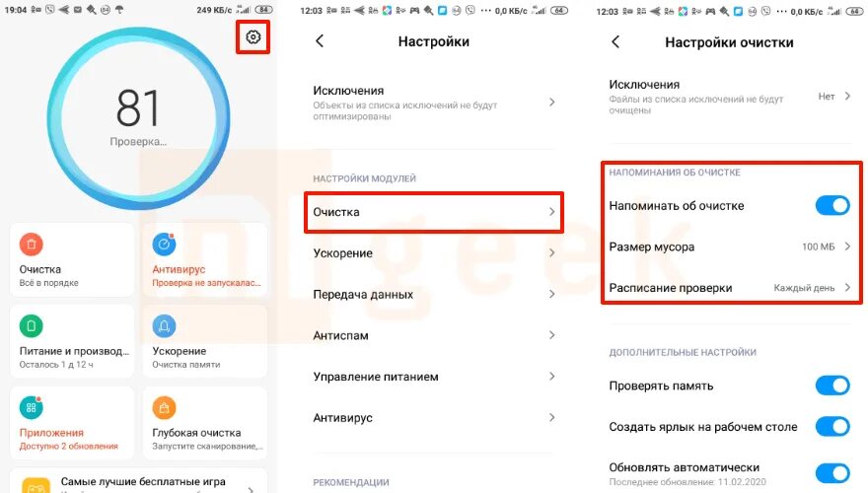Open the Ускорение rocket icon tile
The height and width of the screenshot is (493, 868).
[x=164, y=326]
